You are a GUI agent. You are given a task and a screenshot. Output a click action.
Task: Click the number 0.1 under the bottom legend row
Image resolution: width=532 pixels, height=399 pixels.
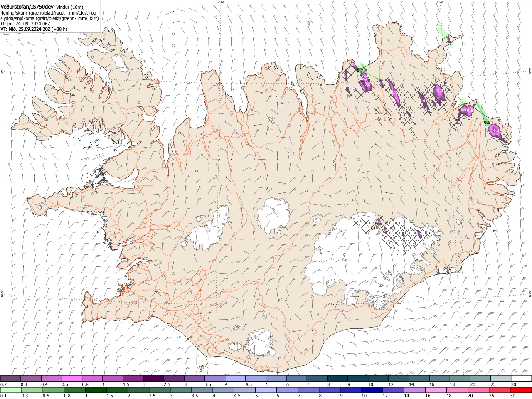point(3,396)
